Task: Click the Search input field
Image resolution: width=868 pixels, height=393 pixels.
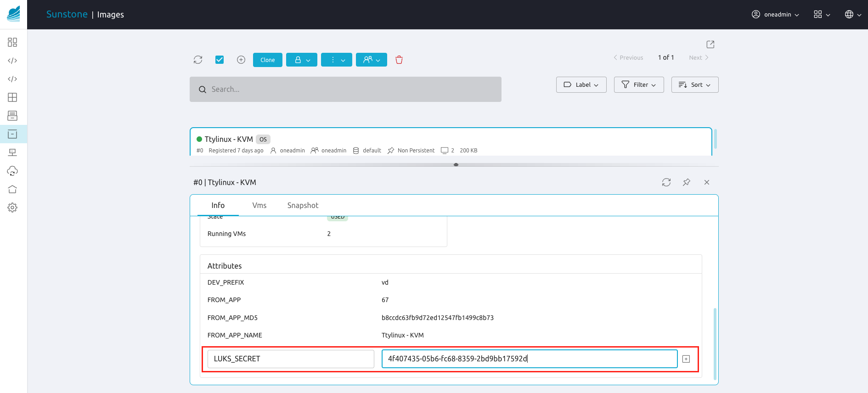Action: pos(345,89)
